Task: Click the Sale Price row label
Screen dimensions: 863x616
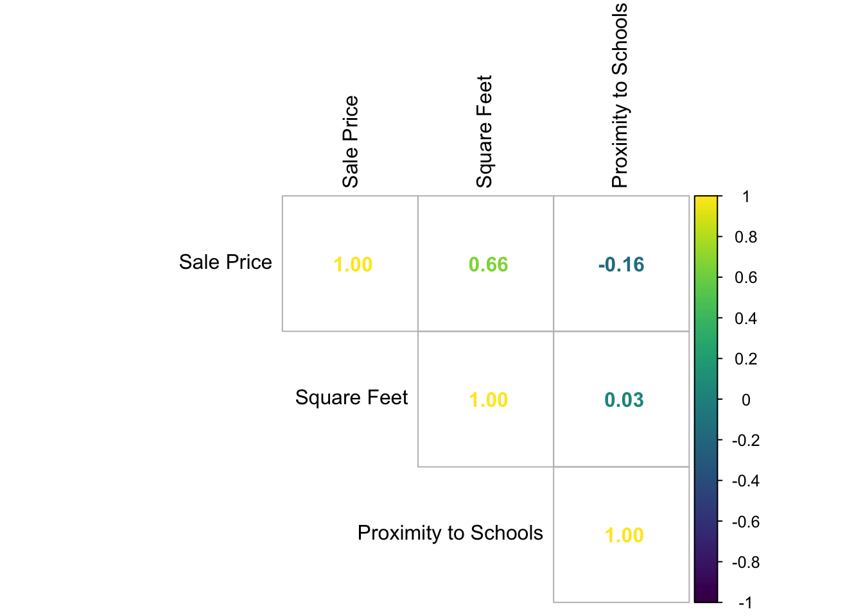Action: (x=225, y=262)
